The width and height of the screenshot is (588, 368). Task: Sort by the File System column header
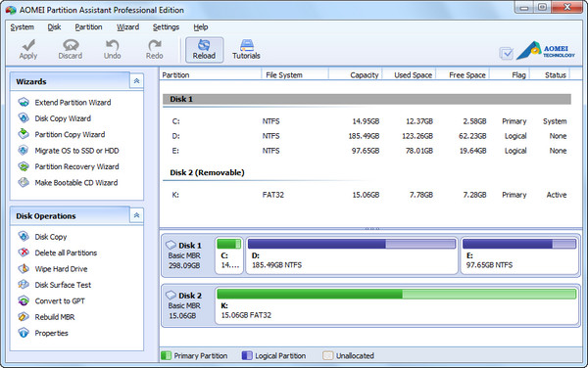click(295, 75)
